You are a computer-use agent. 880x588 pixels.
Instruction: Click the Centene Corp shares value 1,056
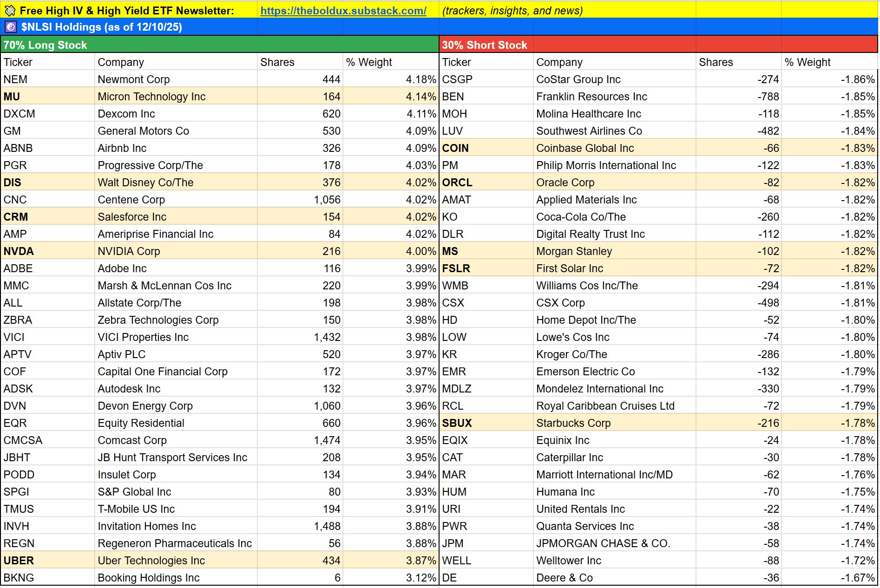[x=300, y=200]
